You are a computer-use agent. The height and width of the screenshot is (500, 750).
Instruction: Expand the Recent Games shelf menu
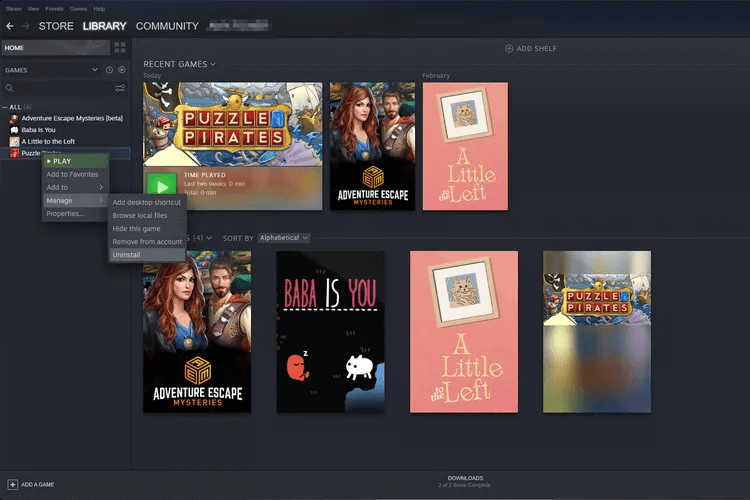pyautogui.click(x=213, y=64)
